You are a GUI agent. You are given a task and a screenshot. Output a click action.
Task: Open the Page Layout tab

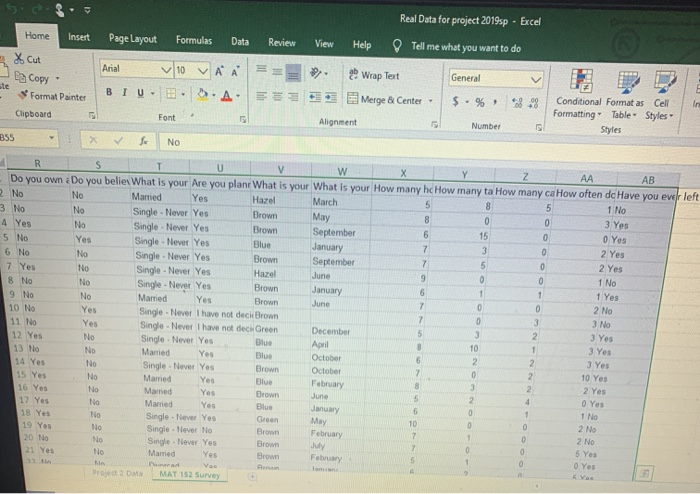[x=133, y=39]
